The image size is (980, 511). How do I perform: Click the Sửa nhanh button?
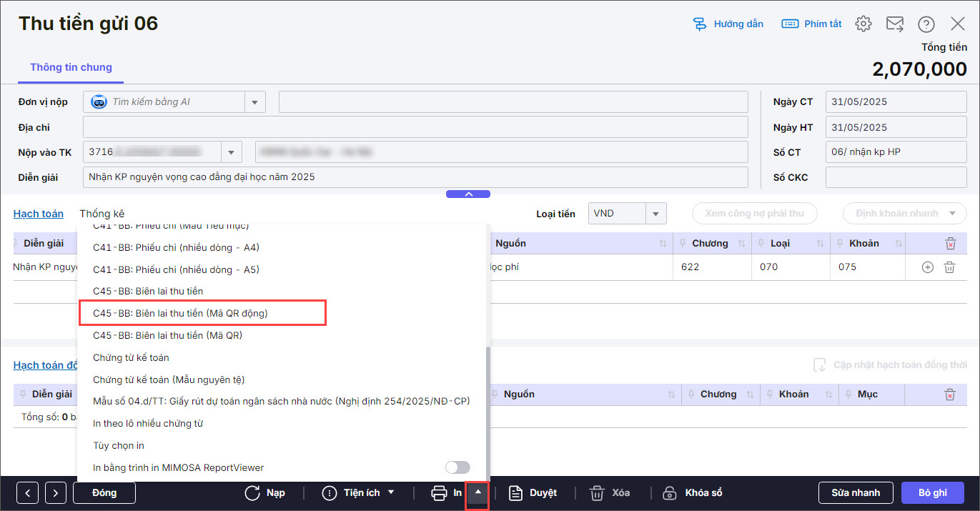tap(856, 492)
